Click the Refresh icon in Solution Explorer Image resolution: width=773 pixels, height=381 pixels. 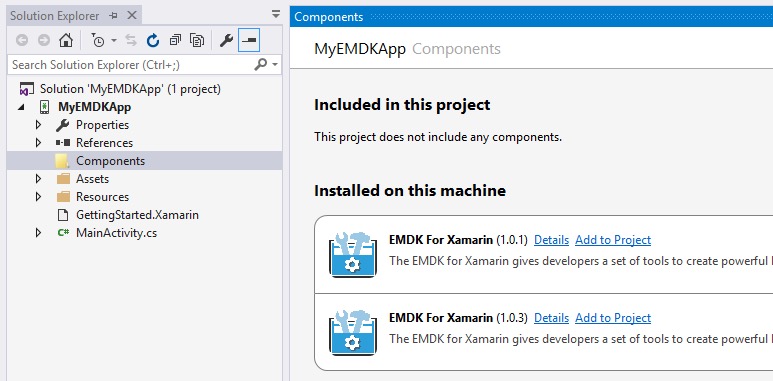(153, 40)
